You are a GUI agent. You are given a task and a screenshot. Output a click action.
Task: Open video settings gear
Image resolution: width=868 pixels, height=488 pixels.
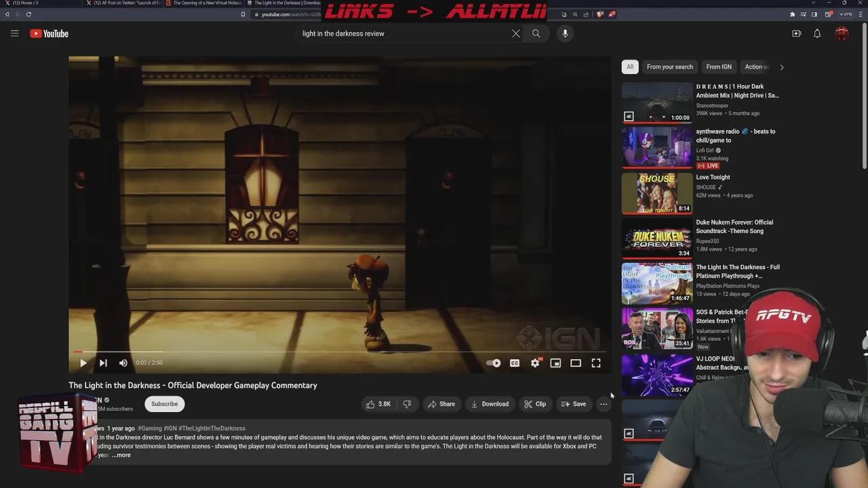(x=535, y=363)
